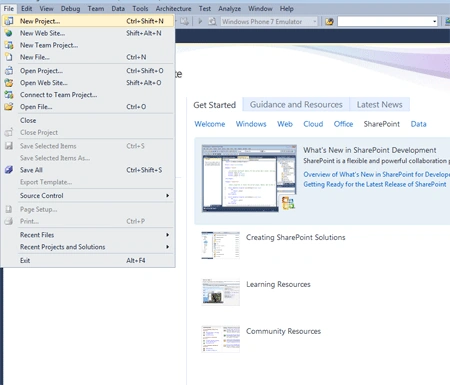The height and width of the screenshot is (385, 450).
Task: Open the Help menu
Action: [x=287, y=9]
